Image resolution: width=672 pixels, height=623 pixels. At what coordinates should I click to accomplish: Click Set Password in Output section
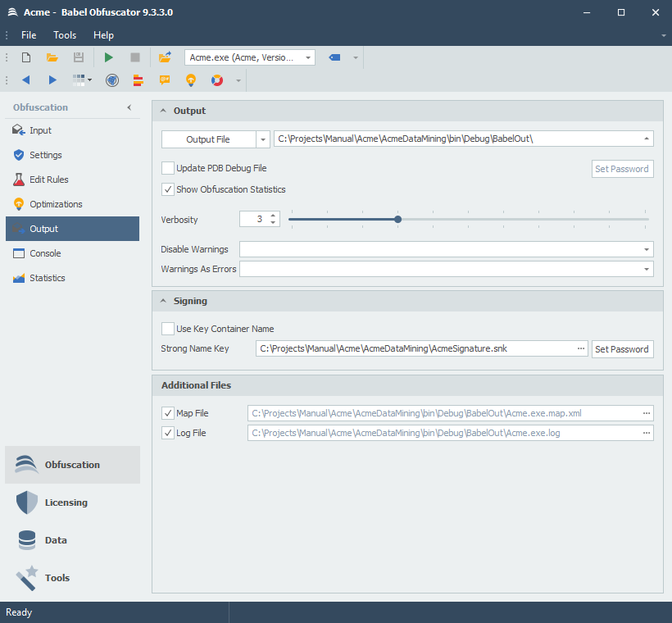[x=622, y=169]
